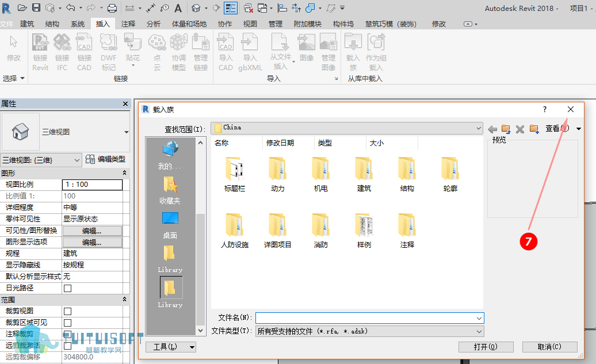Click the 点云 point cloud tool
Viewport: 596px width, 364px height.
click(x=157, y=52)
